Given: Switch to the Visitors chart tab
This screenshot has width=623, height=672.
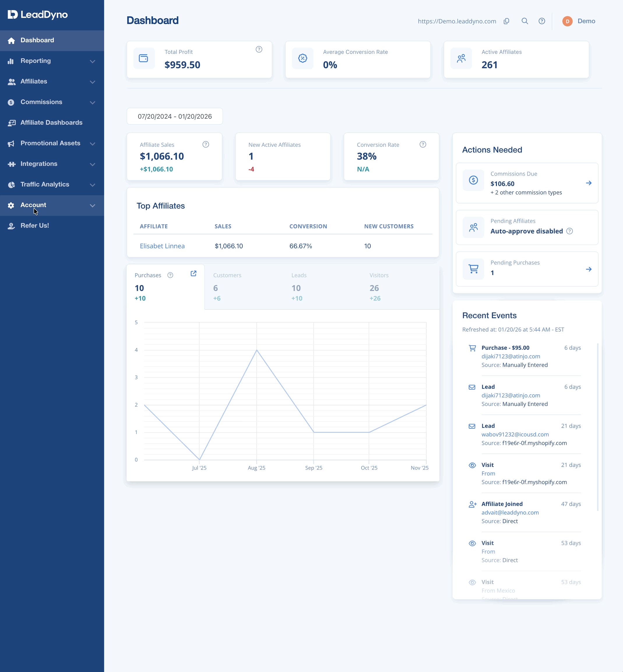Looking at the screenshot, I should pyautogui.click(x=400, y=287).
